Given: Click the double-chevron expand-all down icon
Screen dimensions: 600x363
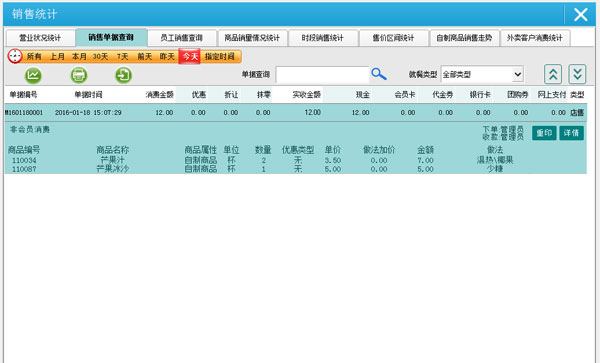Looking at the screenshot, I should coord(577,74).
